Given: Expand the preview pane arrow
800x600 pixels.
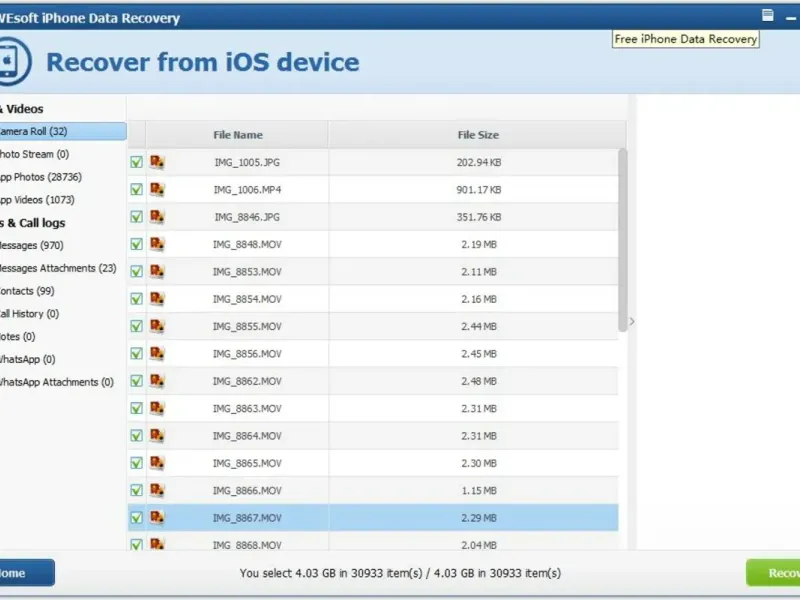Looking at the screenshot, I should coord(632,321).
